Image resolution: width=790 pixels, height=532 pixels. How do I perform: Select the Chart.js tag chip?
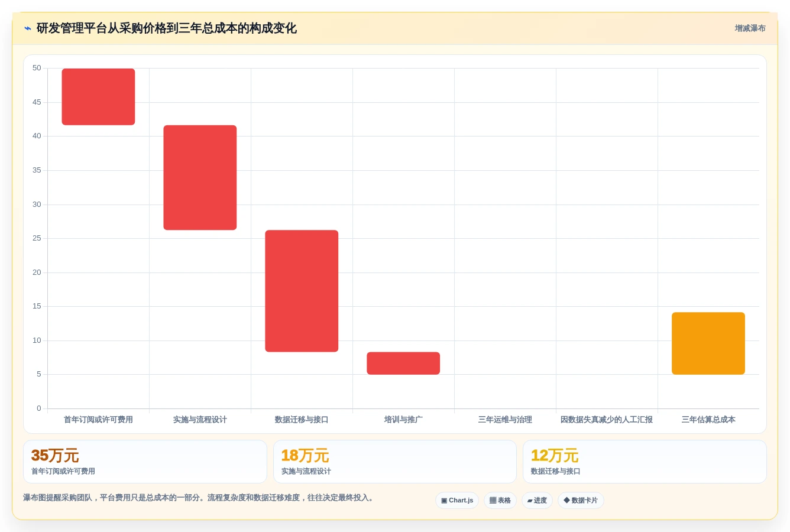pos(457,501)
